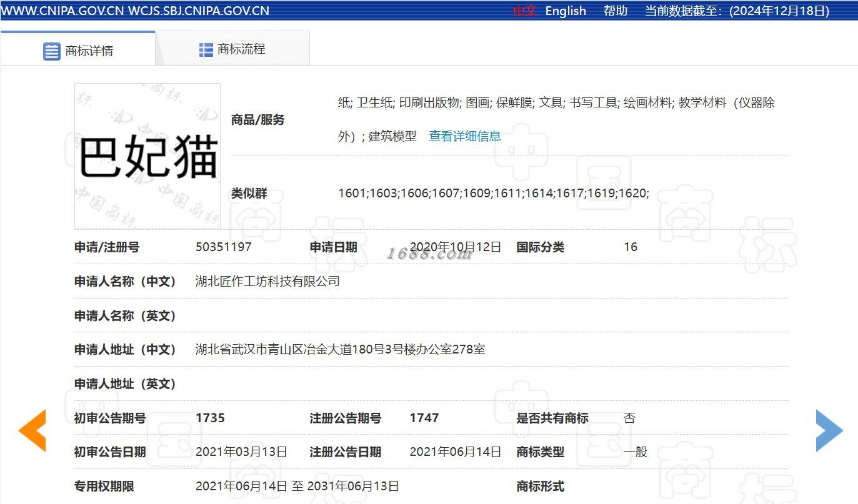Open 查看详细信息 goods details link
Image resolution: width=858 pixels, height=504 pixels.
pos(465,136)
